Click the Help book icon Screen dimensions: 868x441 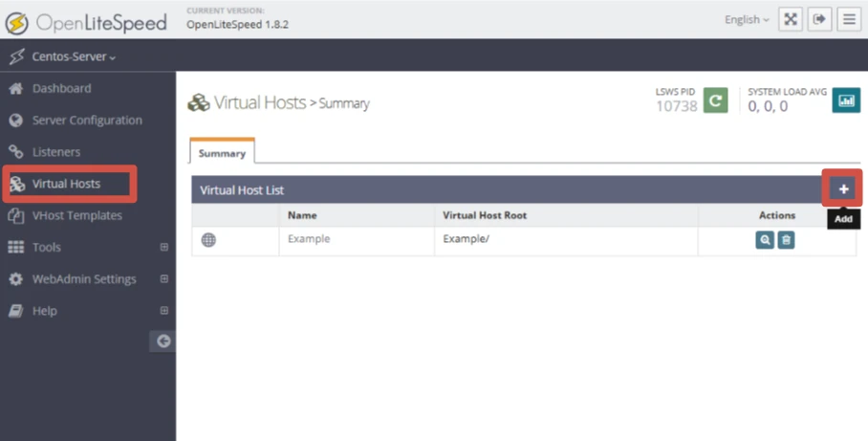[16, 311]
